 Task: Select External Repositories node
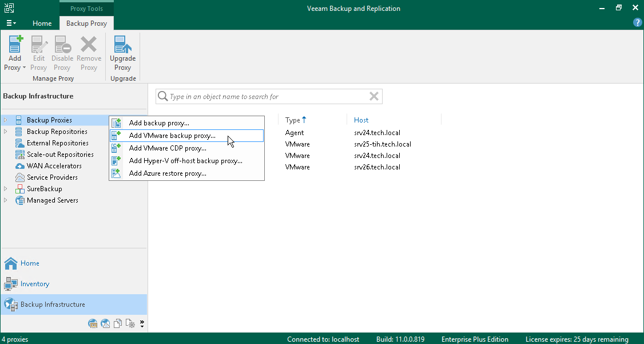click(57, 143)
